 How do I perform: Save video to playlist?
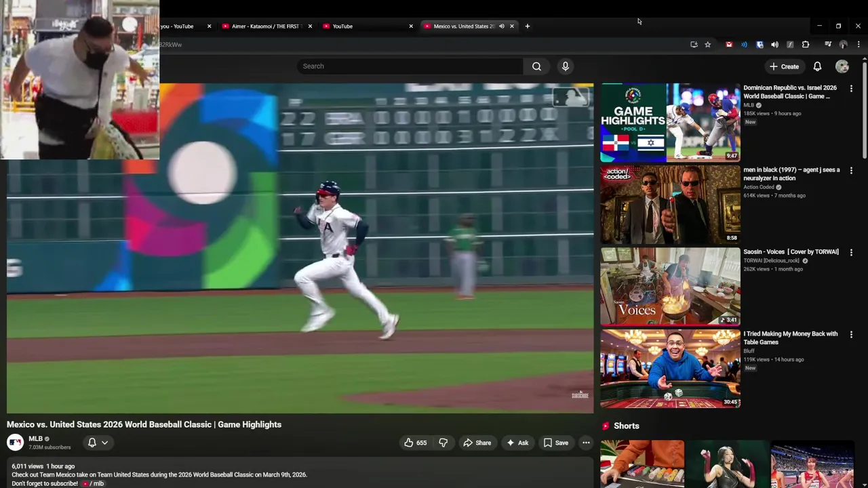(556, 443)
